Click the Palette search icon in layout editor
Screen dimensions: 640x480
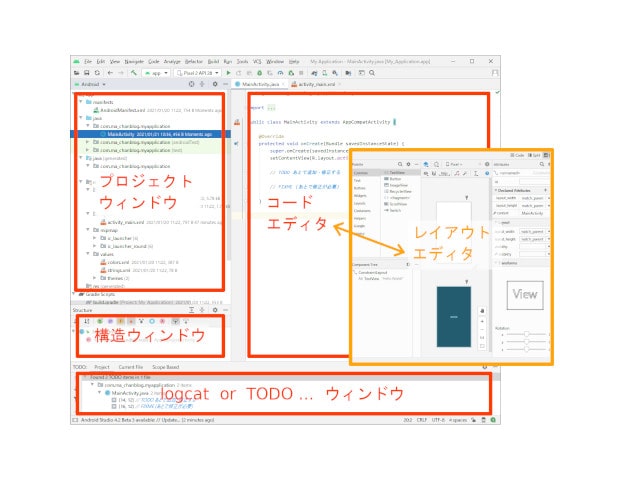[400, 164]
